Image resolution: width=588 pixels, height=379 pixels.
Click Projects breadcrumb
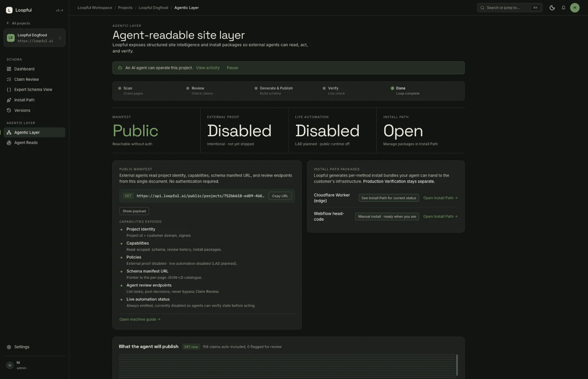125,8
